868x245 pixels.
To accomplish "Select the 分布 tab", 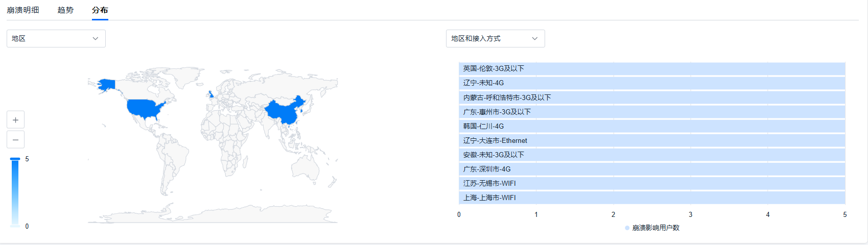I will pos(100,10).
